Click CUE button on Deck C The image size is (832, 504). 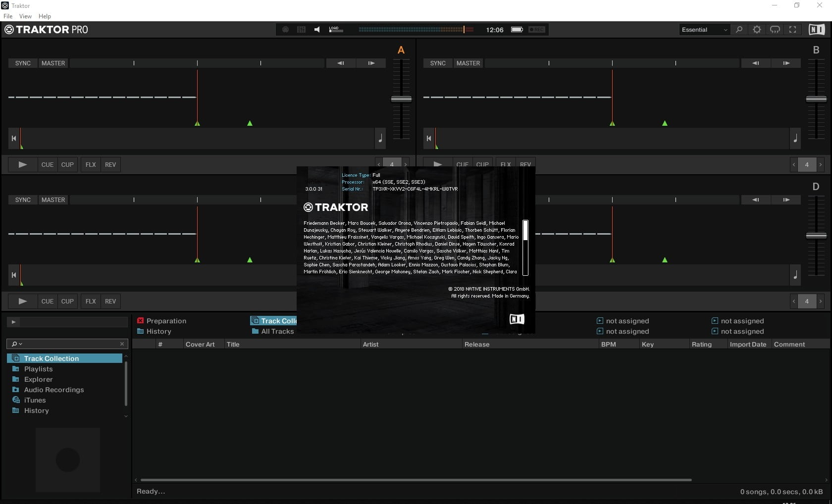tap(48, 302)
